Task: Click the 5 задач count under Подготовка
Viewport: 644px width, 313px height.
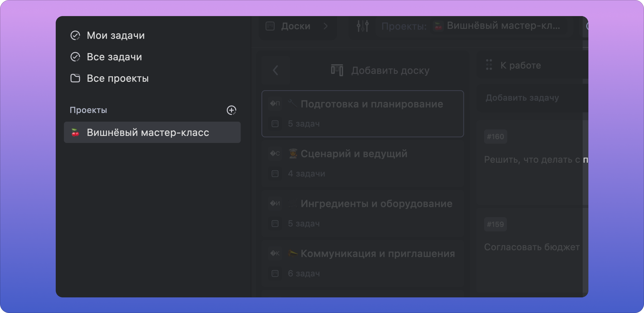Action: coord(304,124)
